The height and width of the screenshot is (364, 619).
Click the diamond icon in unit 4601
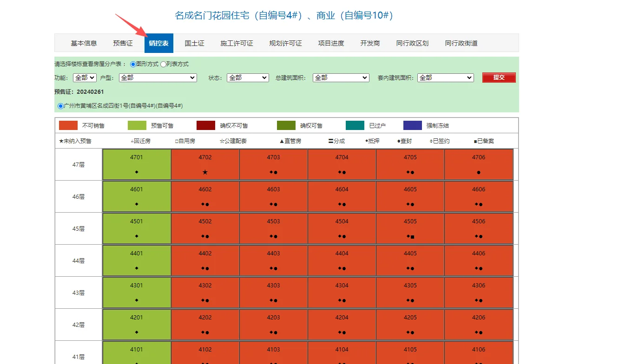137,204
